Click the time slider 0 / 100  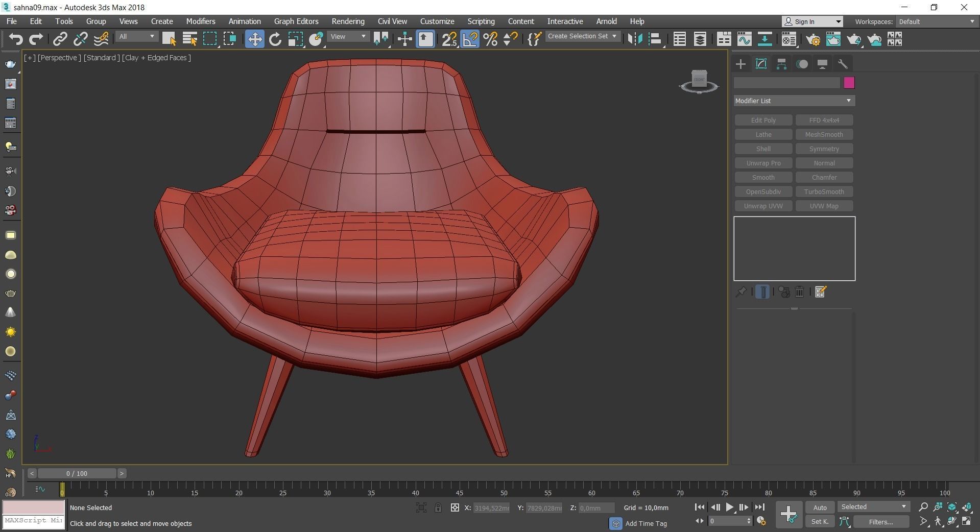(x=77, y=473)
